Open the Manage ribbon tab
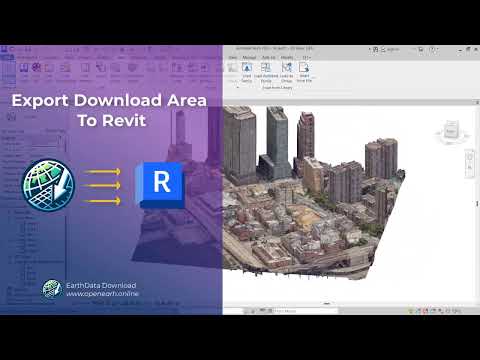This screenshot has height=360, width=480. pos(249,58)
